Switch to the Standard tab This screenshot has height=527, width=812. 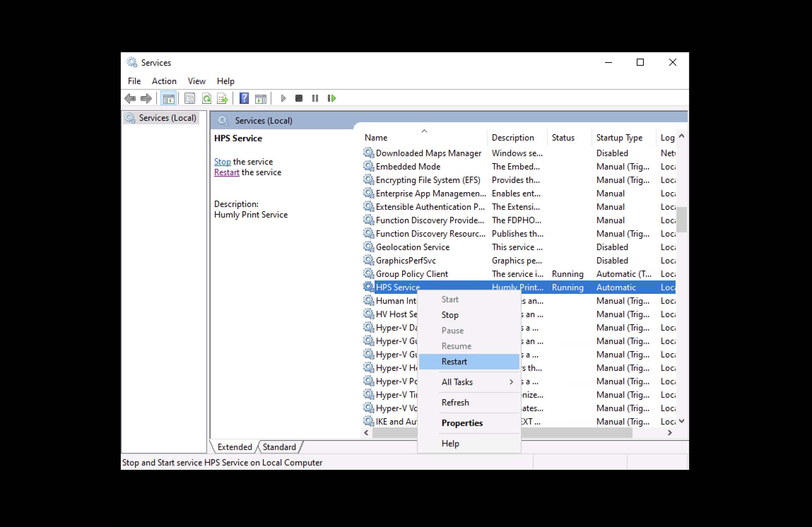280,447
